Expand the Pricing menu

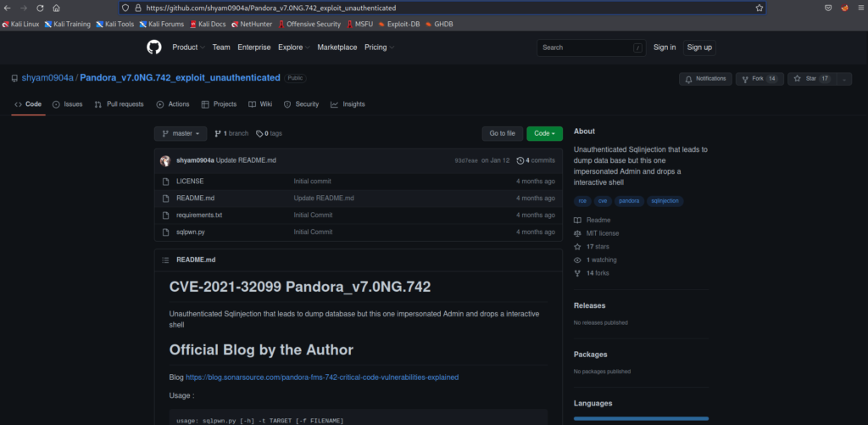point(379,48)
